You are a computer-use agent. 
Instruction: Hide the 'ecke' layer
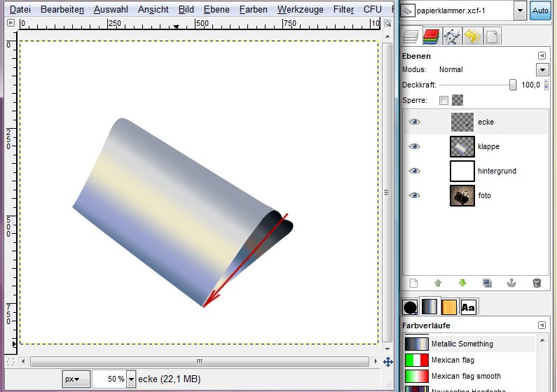point(415,122)
